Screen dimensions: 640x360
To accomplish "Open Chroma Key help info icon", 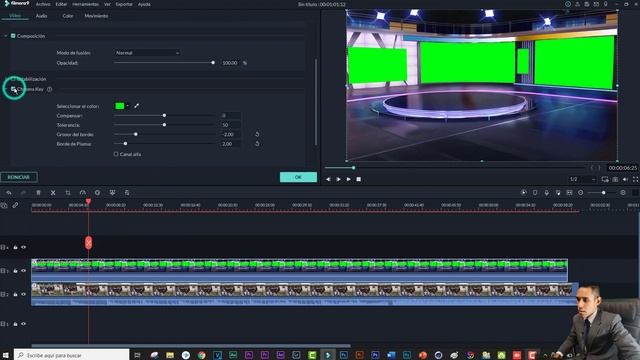I will tap(49, 89).
